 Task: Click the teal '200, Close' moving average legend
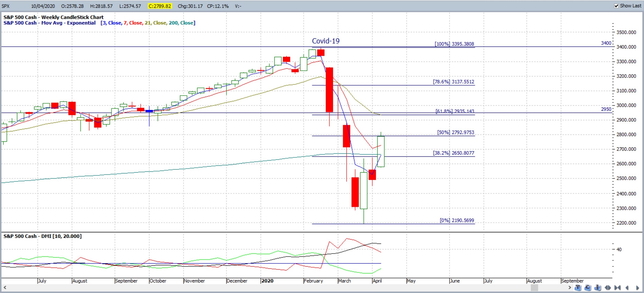pos(181,23)
